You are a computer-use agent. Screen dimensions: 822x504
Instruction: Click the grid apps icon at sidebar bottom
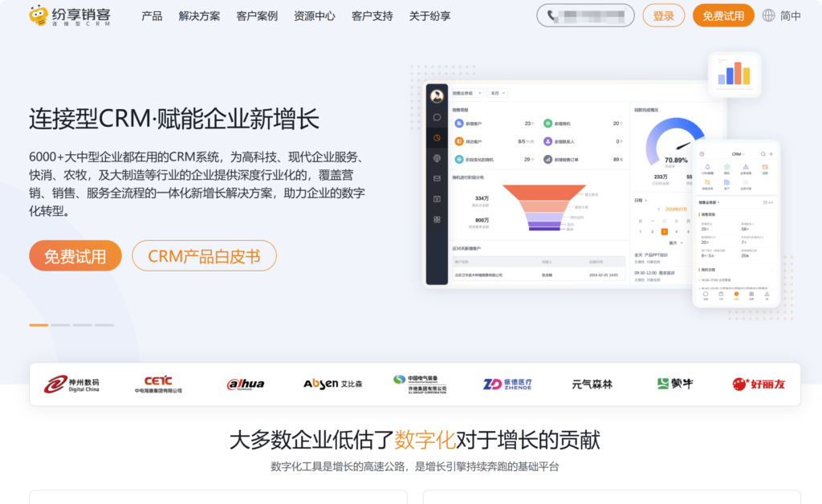[436, 218]
